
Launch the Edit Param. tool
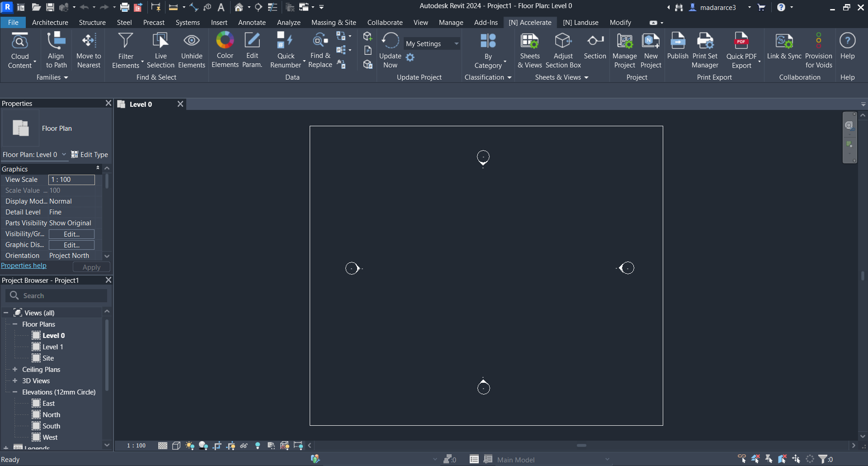click(x=252, y=50)
